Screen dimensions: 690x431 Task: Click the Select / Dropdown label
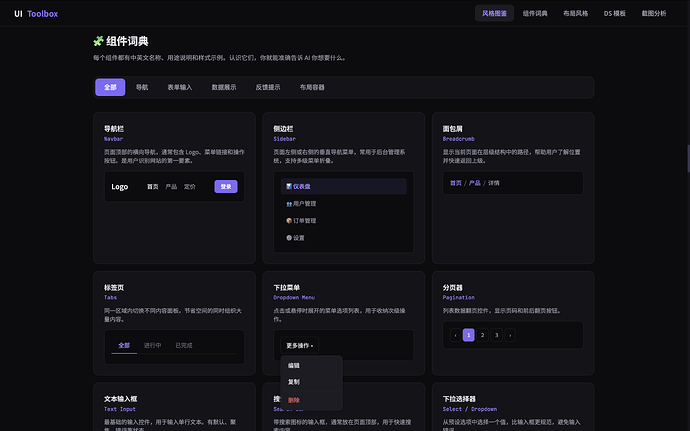coord(470,409)
